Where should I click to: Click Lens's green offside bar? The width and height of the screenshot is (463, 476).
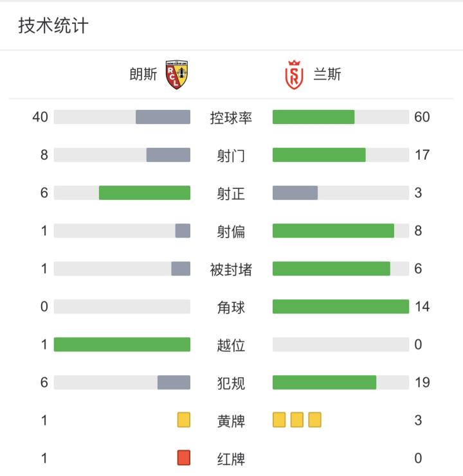coord(122,344)
